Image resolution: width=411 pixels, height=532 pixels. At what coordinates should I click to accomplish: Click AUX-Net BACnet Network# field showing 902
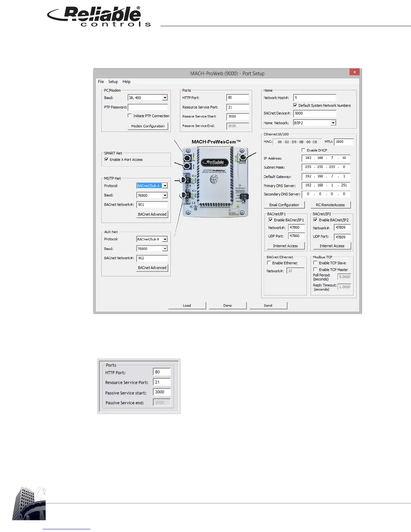[x=152, y=258]
